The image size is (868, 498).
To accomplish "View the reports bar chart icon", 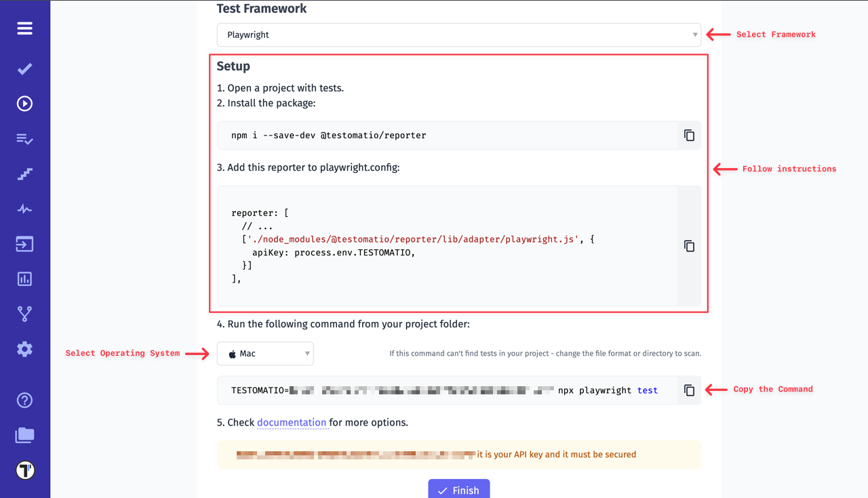I will point(24,278).
